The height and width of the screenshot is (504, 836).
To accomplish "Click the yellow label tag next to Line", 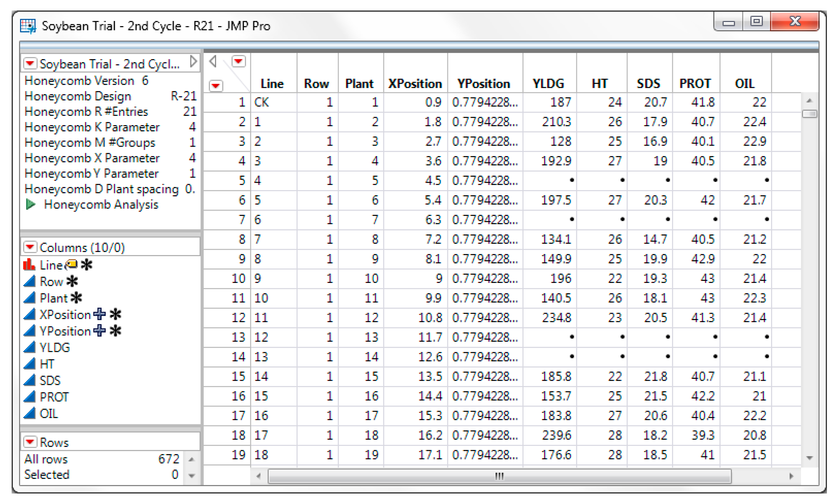I will 72,264.
